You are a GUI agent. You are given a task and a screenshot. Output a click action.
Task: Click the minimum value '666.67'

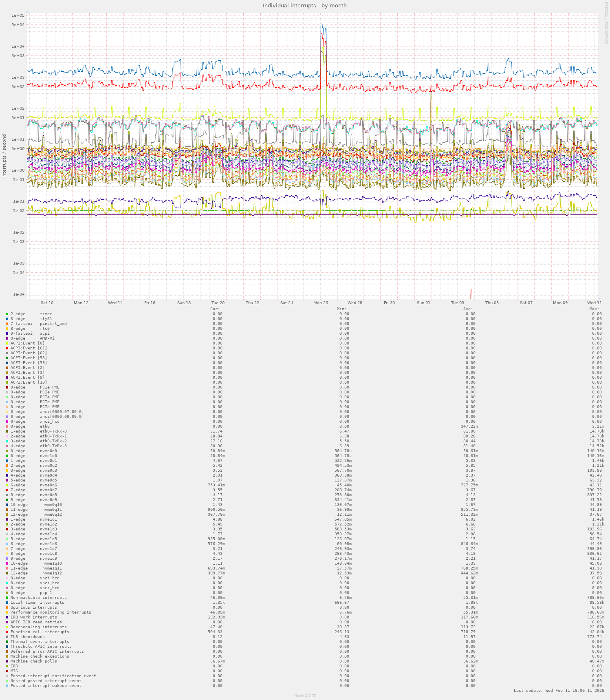(x=342, y=603)
